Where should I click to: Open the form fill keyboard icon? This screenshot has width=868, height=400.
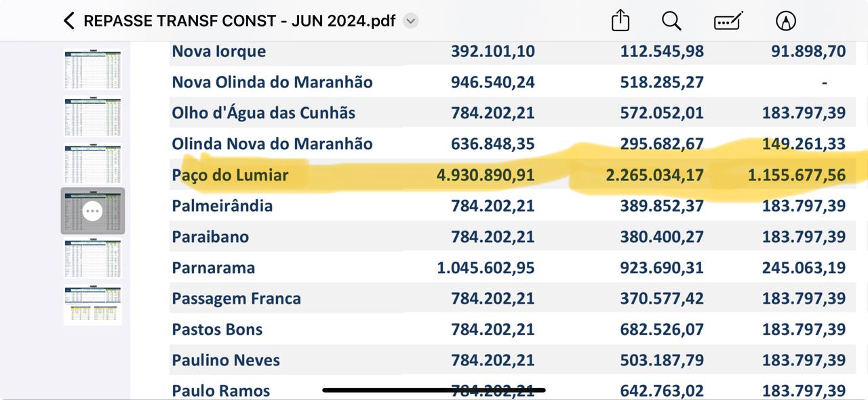pos(728,21)
